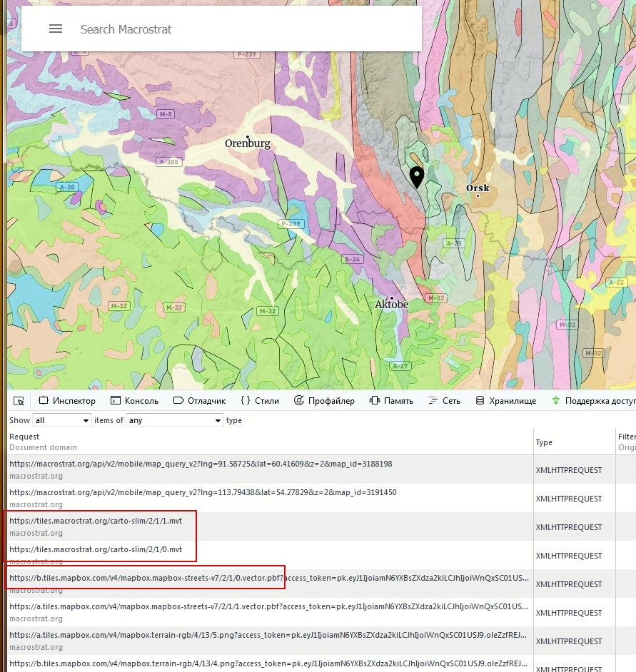Image resolution: width=636 pixels, height=672 pixels.
Task: Click the Request column header
Action: [24, 437]
